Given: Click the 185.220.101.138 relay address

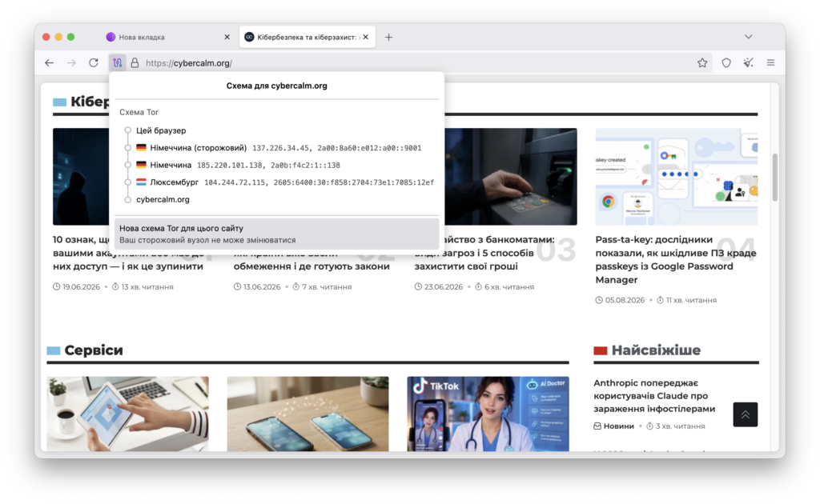Looking at the screenshot, I should pyautogui.click(x=230, y=165).
